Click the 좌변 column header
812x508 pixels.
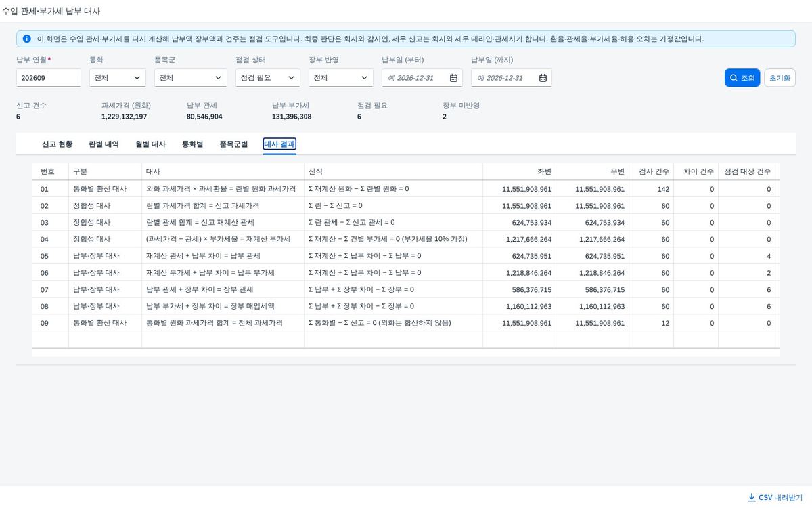click(520, 171)
